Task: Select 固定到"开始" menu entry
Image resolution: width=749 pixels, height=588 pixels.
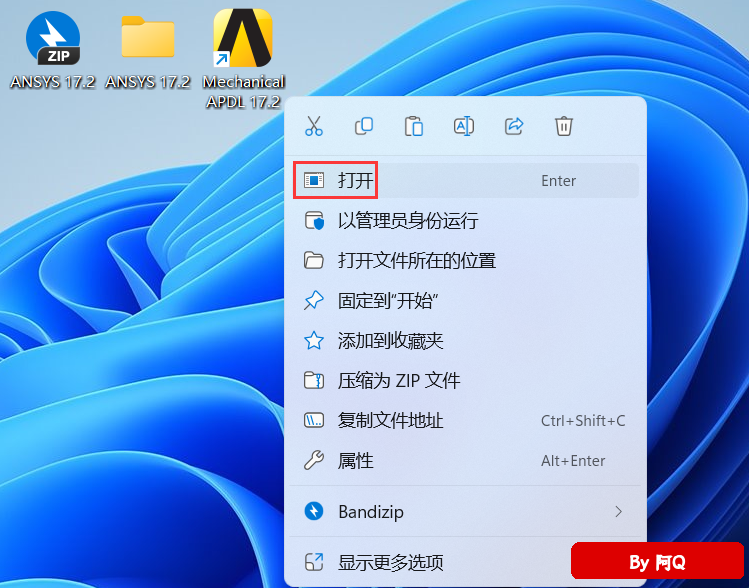Action: pos(464,300)
